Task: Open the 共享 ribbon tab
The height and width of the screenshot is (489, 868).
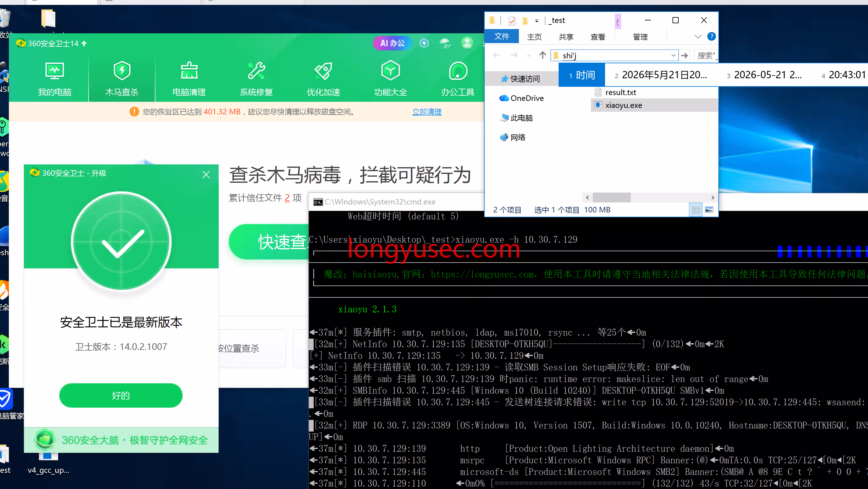Action: point(566,37)
